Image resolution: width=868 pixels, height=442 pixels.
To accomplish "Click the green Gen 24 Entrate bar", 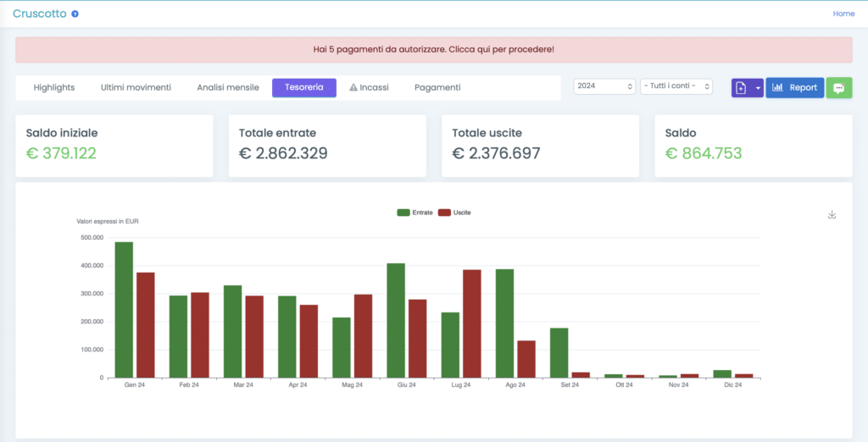I will 124,310.
